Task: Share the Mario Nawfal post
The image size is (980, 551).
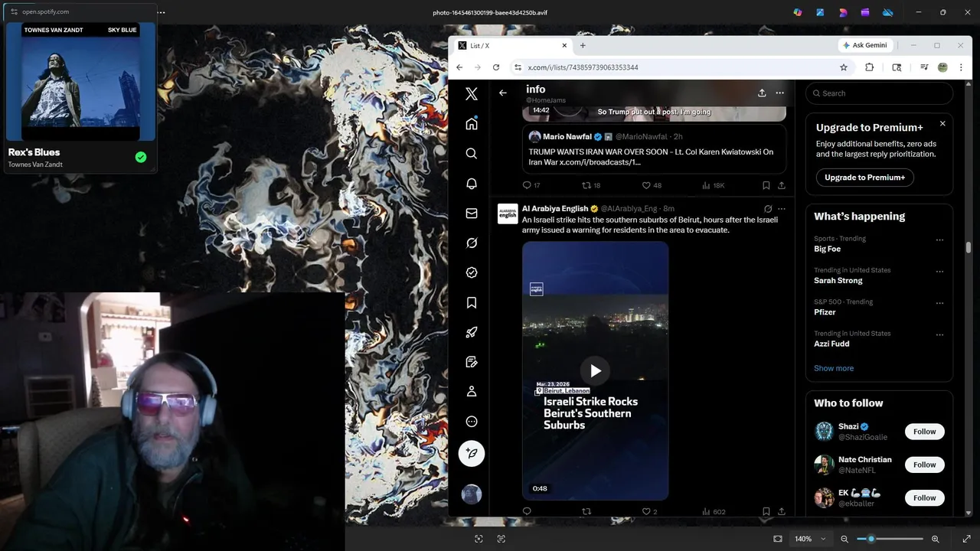Action: (x=781, y=185)
